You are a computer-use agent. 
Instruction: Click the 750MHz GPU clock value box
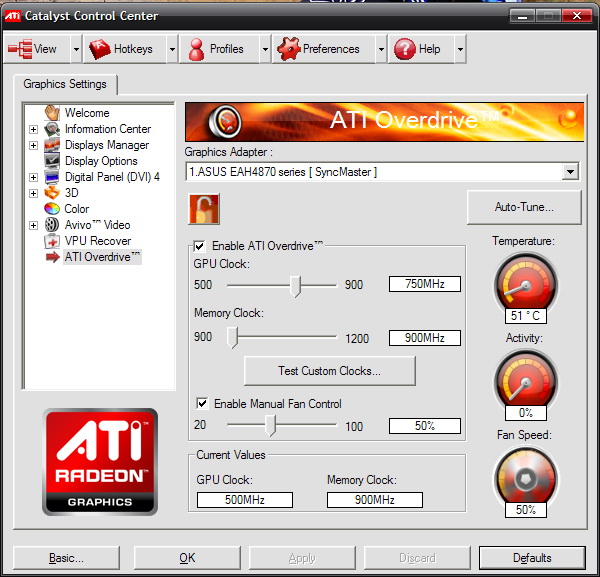pos(425,284)
